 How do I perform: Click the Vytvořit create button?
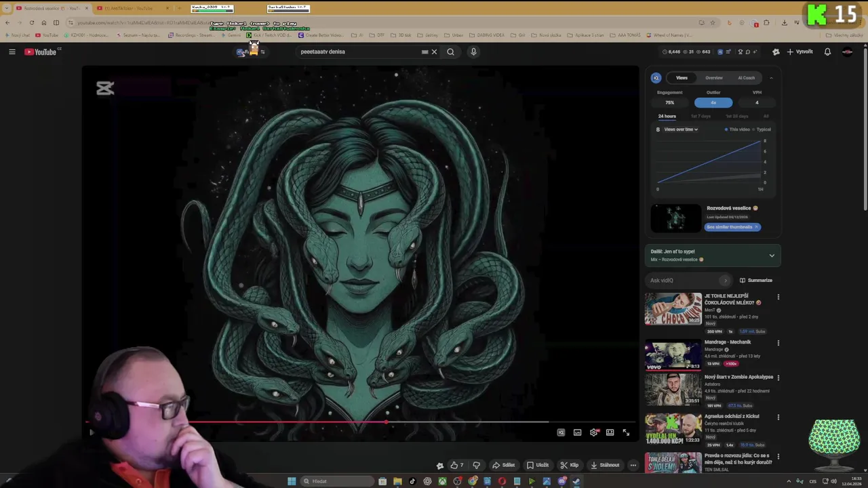[800, 52]
